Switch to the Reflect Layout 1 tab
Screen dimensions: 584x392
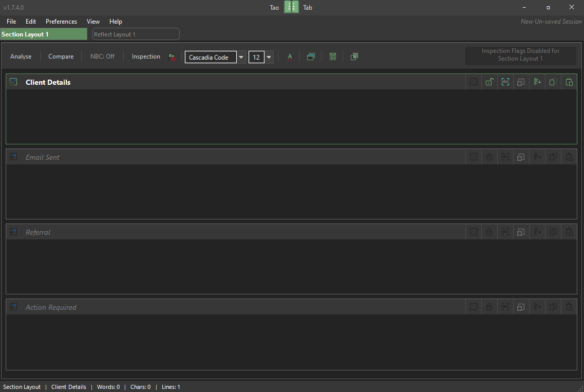[136, 34]
